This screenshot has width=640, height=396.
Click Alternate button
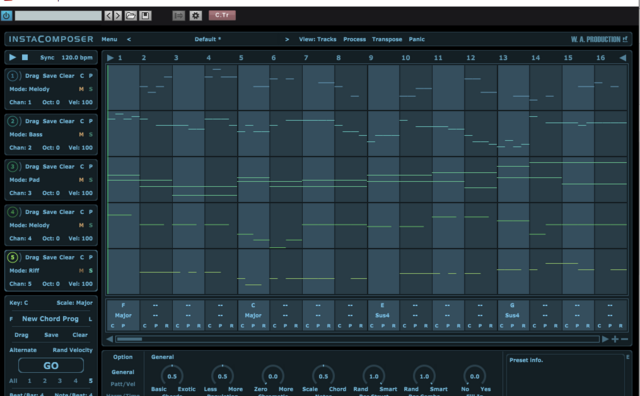[23, 350]
